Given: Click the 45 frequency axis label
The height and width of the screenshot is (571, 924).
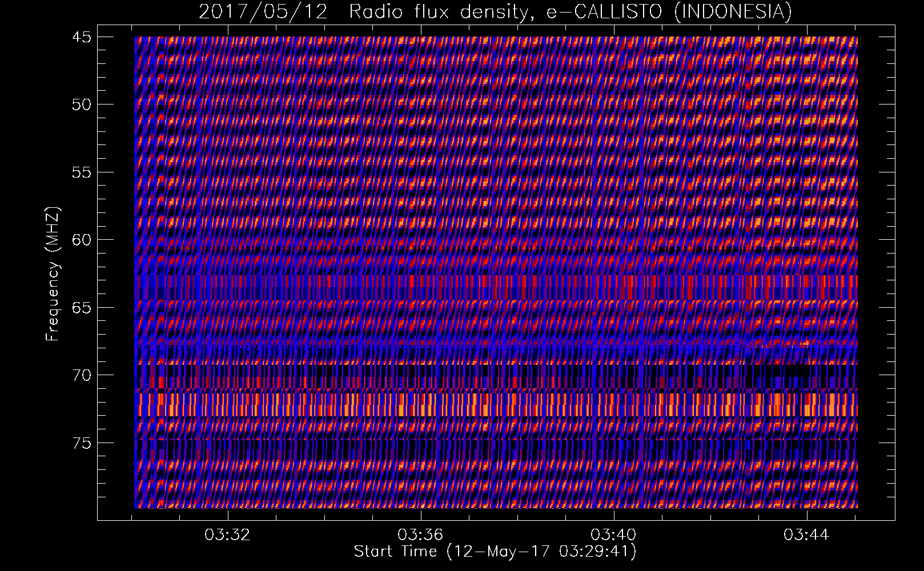Looking at the screenshot, I should click(x=82, y=37).
